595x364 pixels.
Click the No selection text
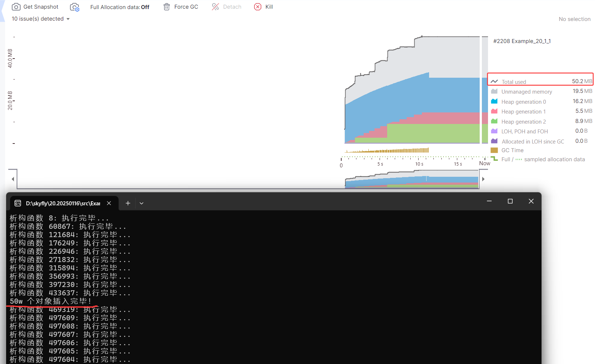coord(574,19)
